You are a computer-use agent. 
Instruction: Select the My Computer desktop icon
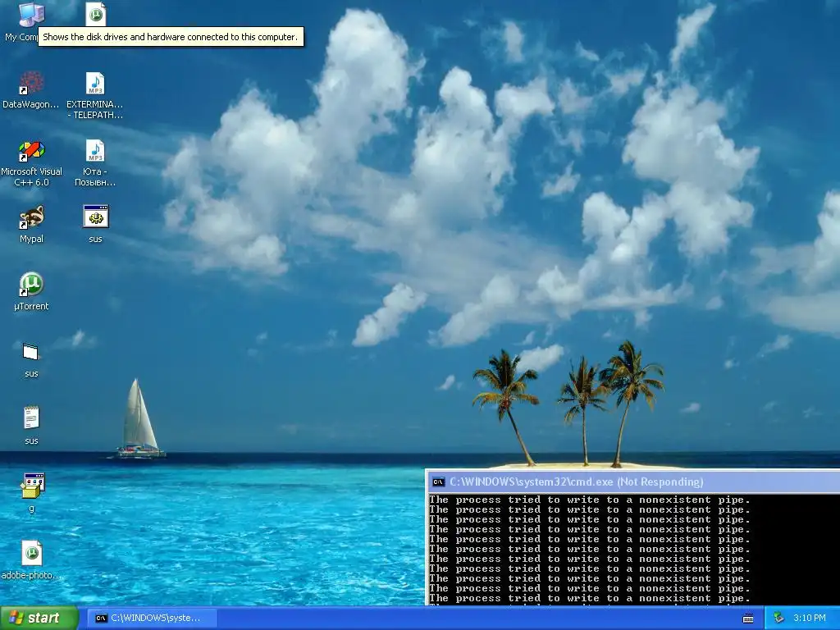[x=31, y=15]
